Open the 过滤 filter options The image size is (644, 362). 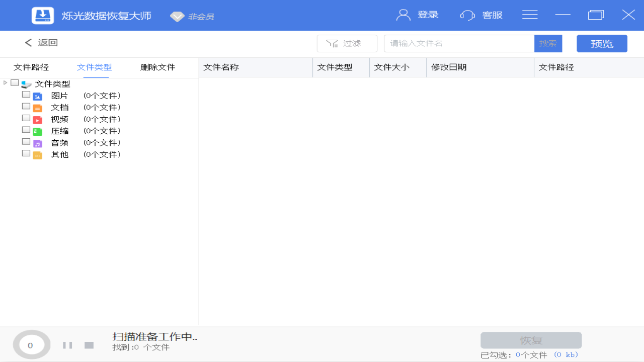[347, 43]
